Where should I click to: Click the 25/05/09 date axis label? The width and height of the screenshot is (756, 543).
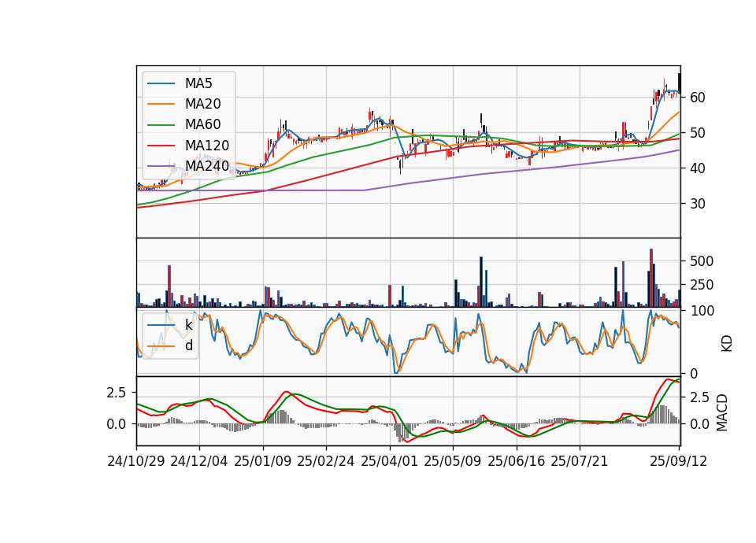[452, 461]
